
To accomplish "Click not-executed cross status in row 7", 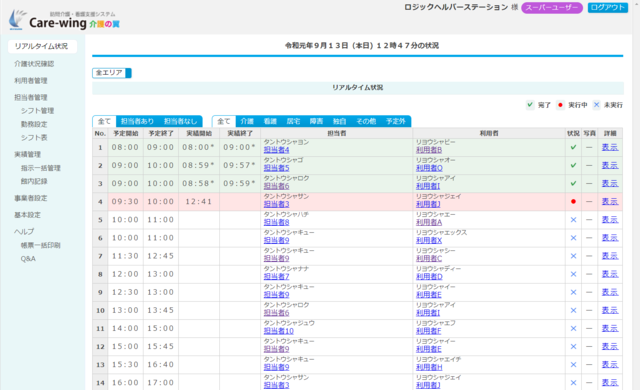I will click(x=573, y=256).
